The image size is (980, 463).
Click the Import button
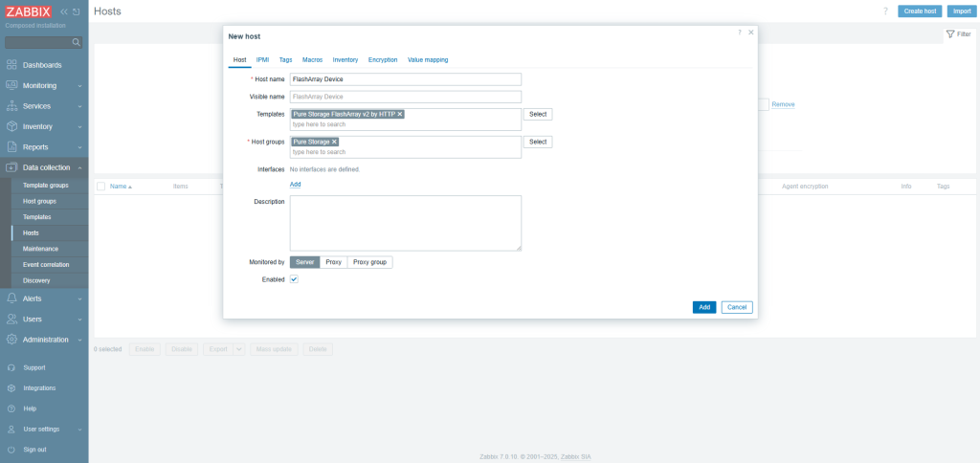pyautogui.click(x=962, y=11)
